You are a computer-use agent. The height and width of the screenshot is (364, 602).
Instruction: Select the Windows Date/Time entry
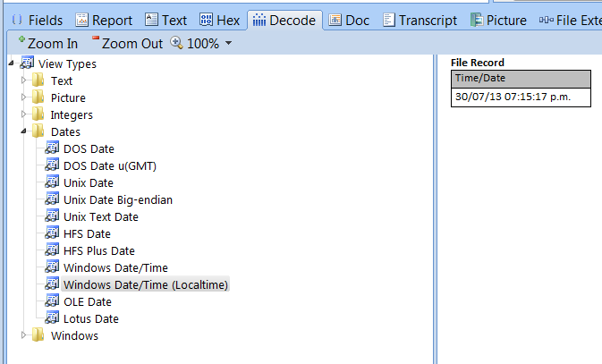(x=115, y=267)
